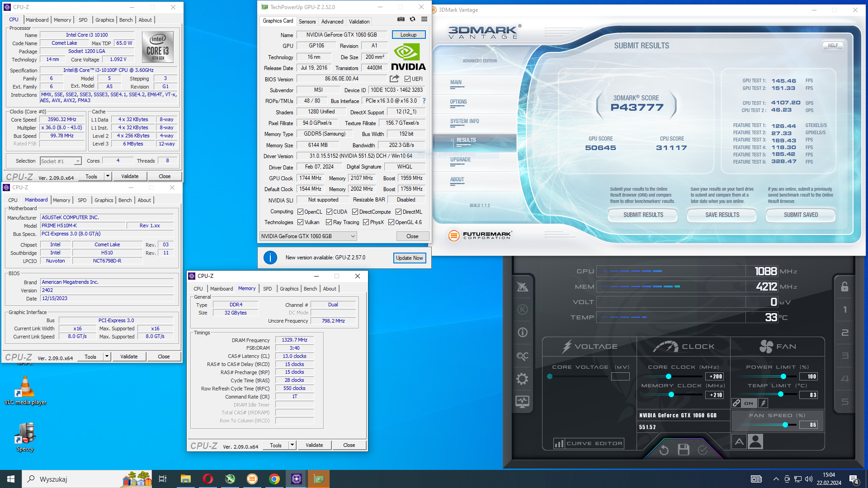The width and height of the screenshot is (868, 488).
Task: Toggle power and temp limit link
Action: click(x=736, y=403)
